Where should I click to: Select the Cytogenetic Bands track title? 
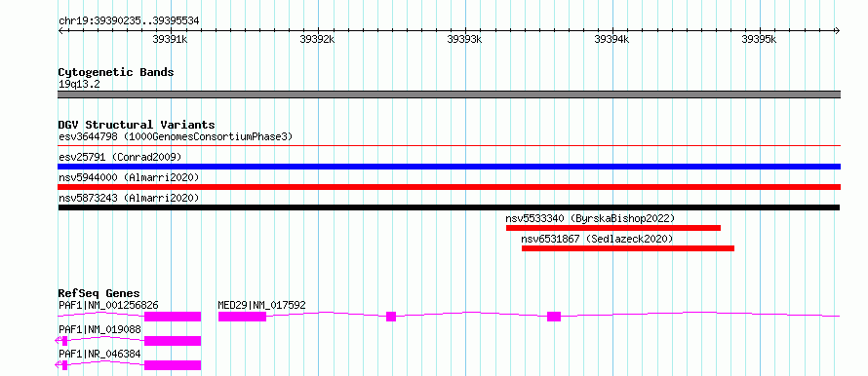point(116,72)
